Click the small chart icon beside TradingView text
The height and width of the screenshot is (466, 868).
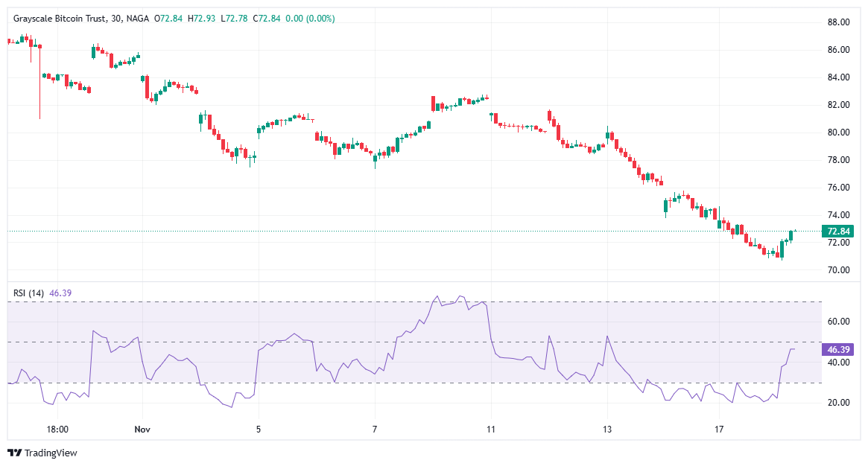15,452
